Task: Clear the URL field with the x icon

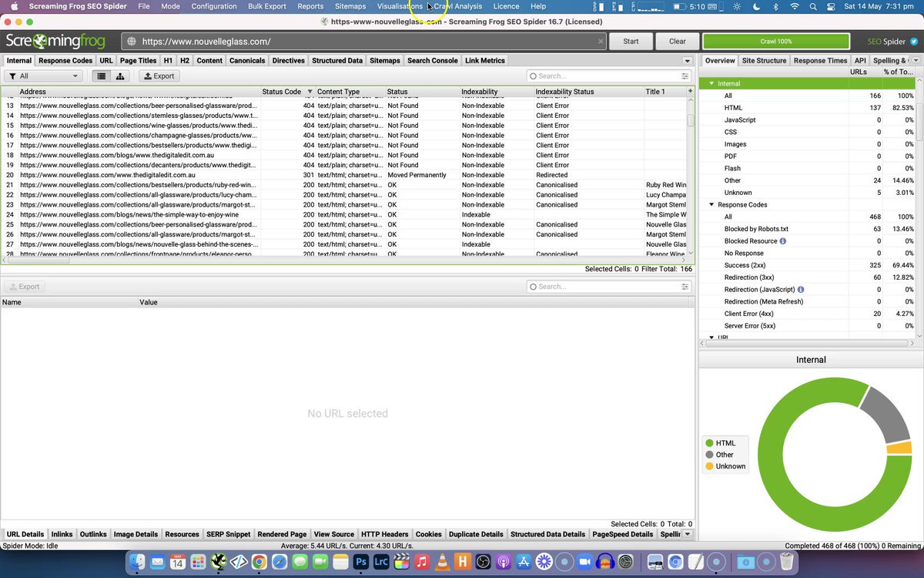Action: pyautogui.click(x=601, y=42)
